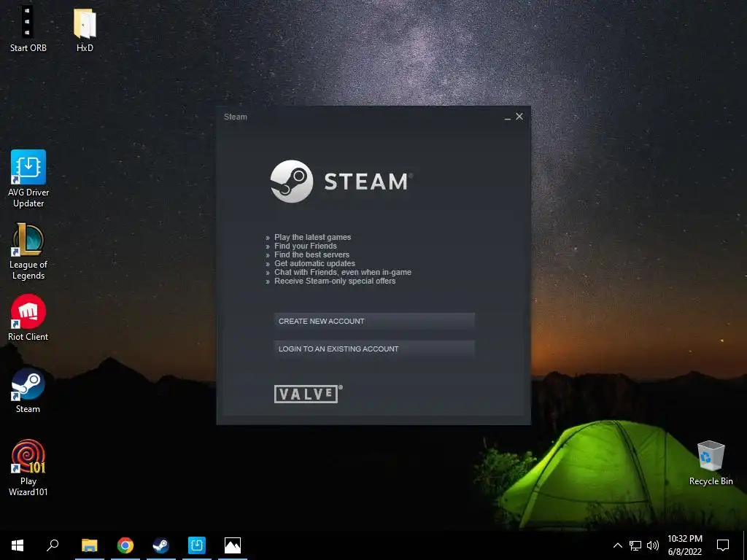Viewport: 747px width, 560px height.
Task: Click the Show Desktop strip in taskbar
Action: 745,545
